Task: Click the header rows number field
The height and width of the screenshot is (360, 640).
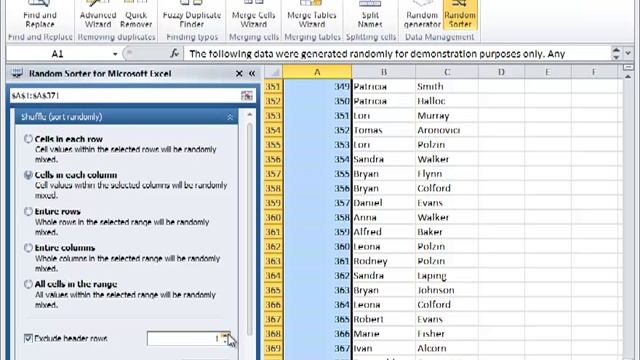Action: coord(184,338)
